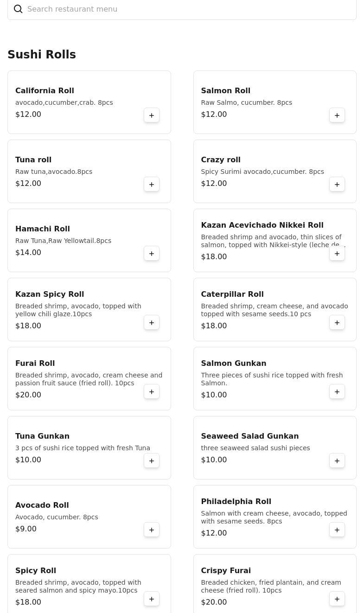Add Seaweed Salad Gunkan to cart

337,461
